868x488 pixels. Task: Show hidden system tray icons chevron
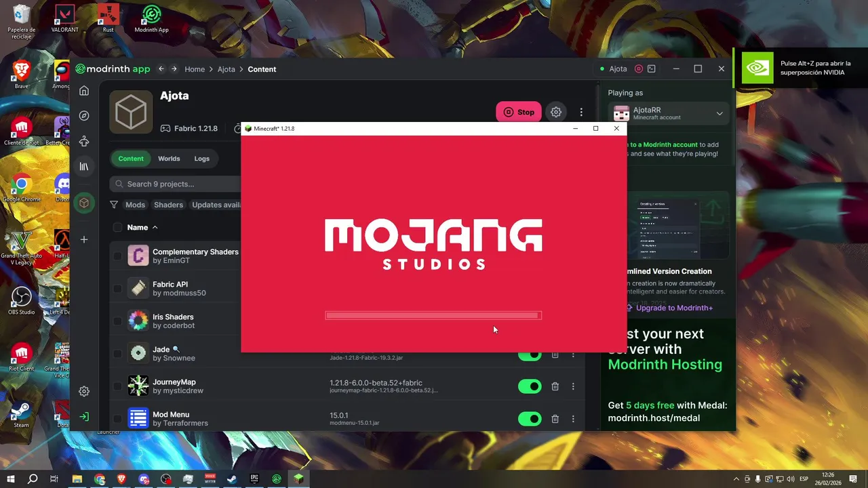[736, 479]
